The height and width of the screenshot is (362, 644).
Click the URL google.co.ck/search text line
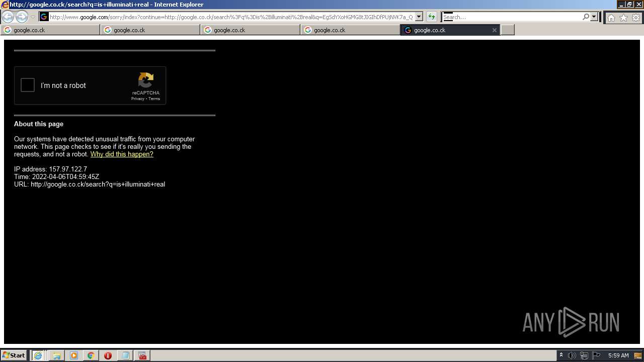tap(90, 185)
